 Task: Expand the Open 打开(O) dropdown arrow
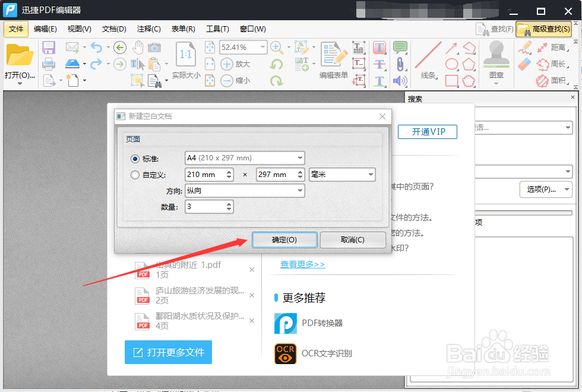coord(20,84)
